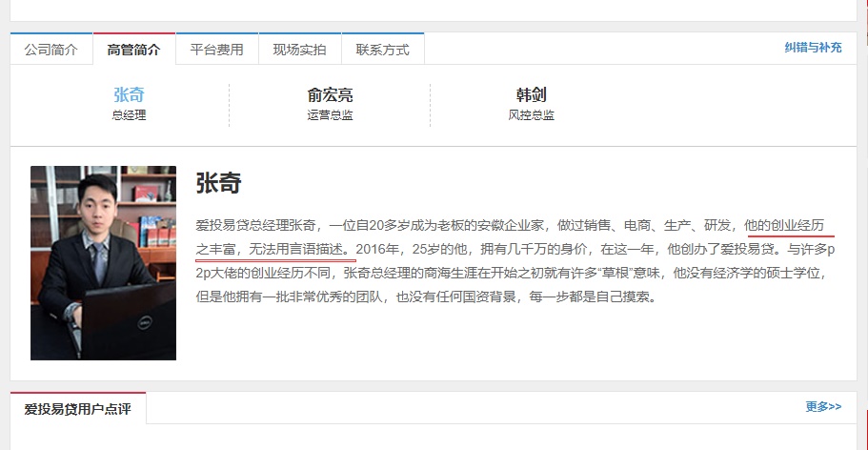This screenshot has height=450, width=868.
Task: Show profile of 俞宏亮
Action: click(330, 95)
